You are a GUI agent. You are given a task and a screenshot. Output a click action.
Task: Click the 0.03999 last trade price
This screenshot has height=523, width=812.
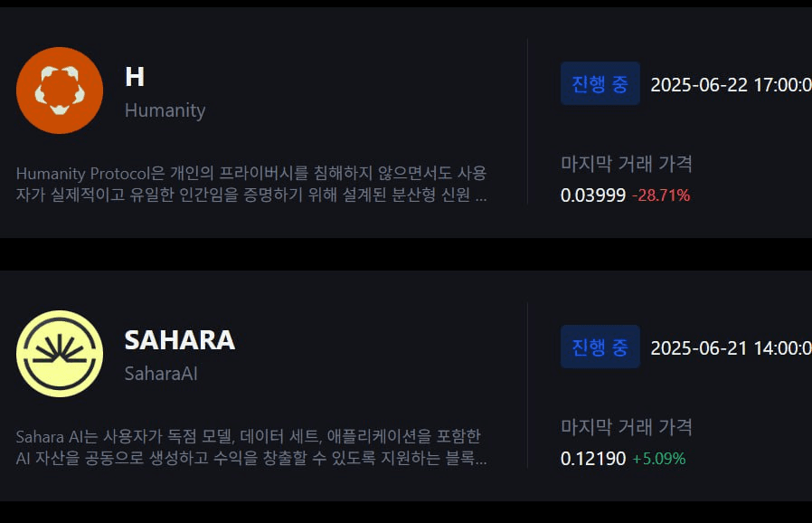point(593,195)
